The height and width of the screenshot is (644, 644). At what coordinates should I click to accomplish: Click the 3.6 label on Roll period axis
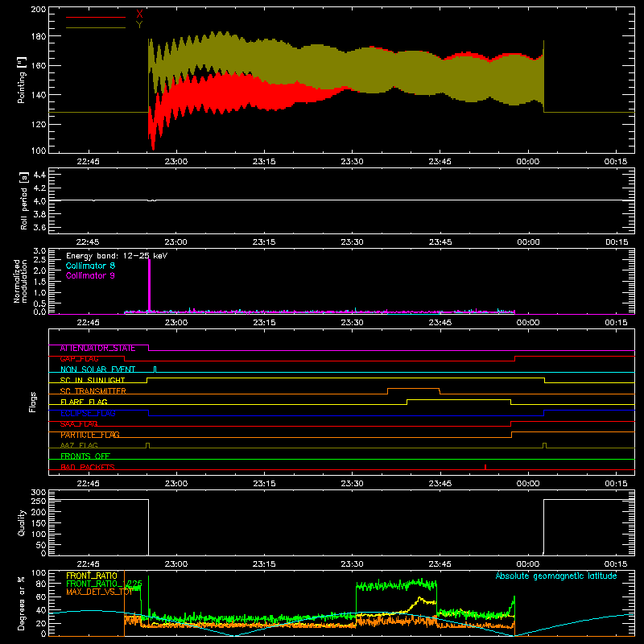click(39, 227)
